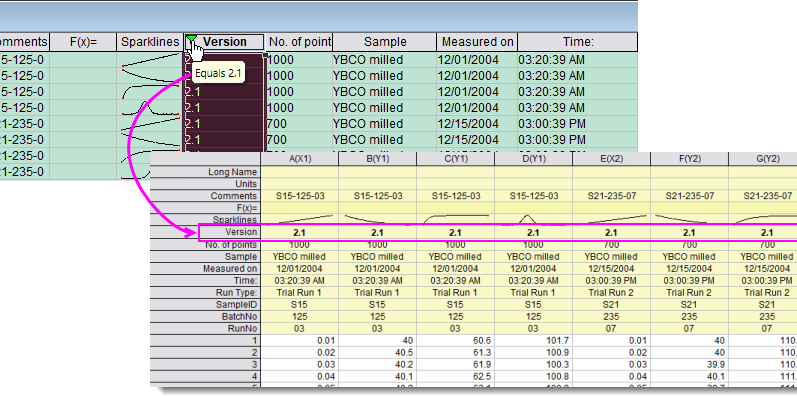Screen dimensions: 797x396
Task: Click the Comments cell S21-235-07 in column E(X2)
Action: 611,196
